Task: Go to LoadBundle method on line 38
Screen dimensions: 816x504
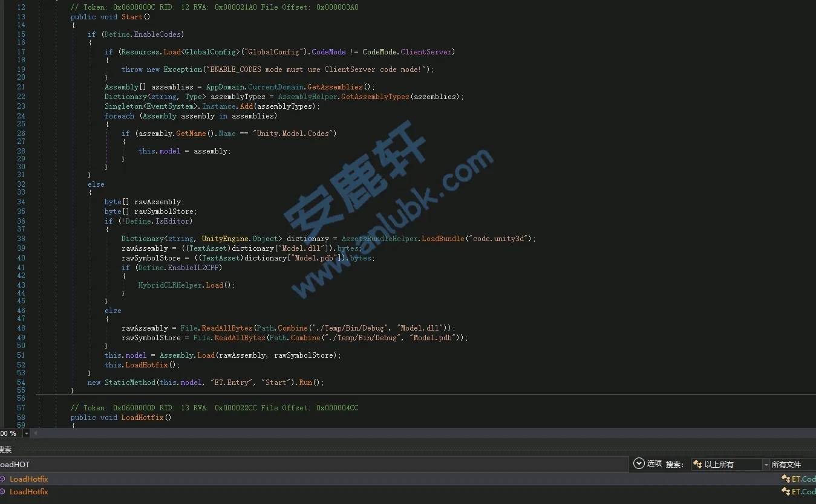Action: (x=442, y=239)
